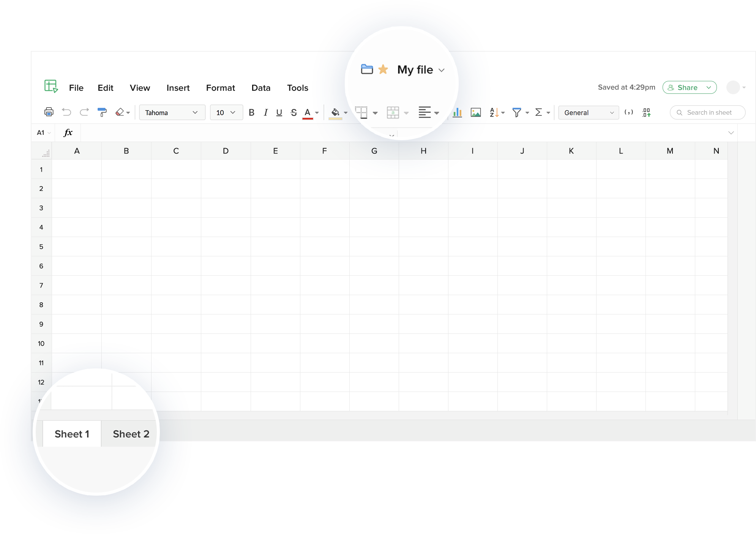Open the Insert menu

pos(178,87)
